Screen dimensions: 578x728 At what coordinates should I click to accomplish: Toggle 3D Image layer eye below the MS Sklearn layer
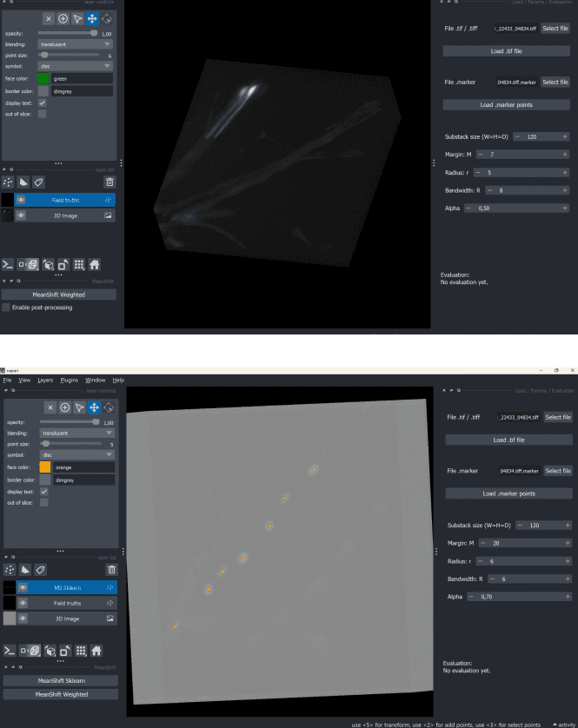point(23,618)
